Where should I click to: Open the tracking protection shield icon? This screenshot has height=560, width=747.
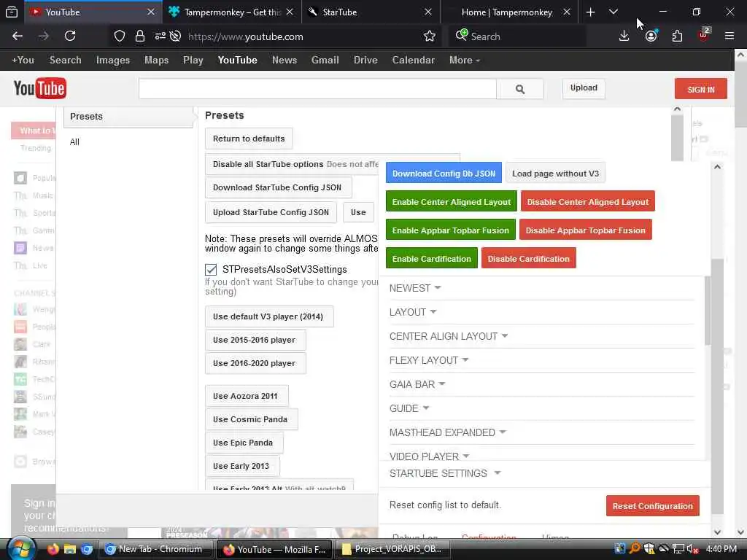point(120,36)
